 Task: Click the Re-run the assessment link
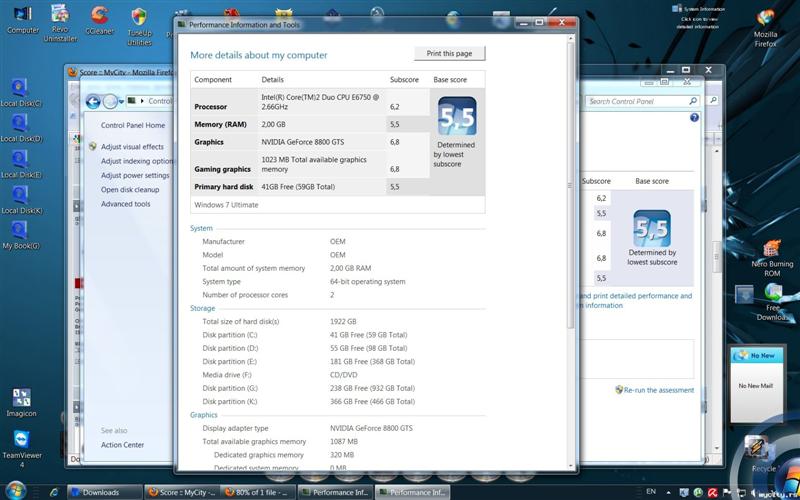coord(658,390)
